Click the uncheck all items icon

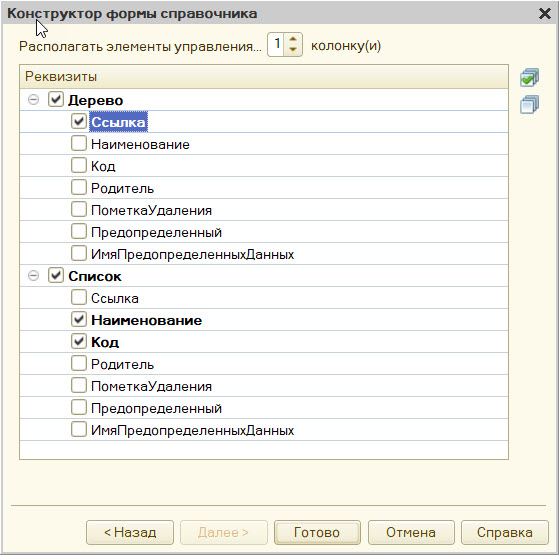[529, 104]
